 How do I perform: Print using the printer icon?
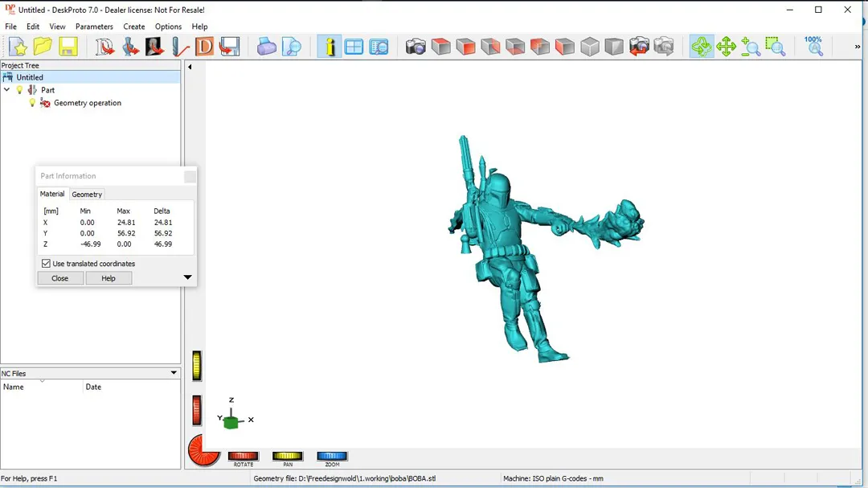coord(266,47)
